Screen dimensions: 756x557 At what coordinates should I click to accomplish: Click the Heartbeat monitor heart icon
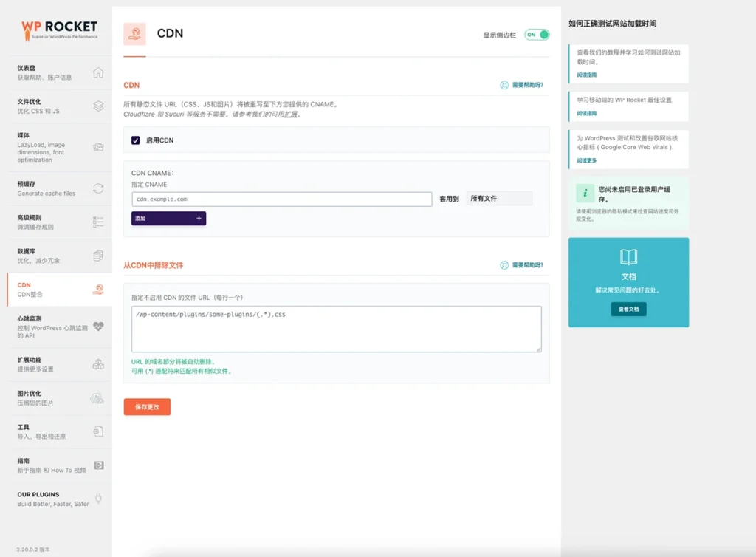tap(98, 326)
